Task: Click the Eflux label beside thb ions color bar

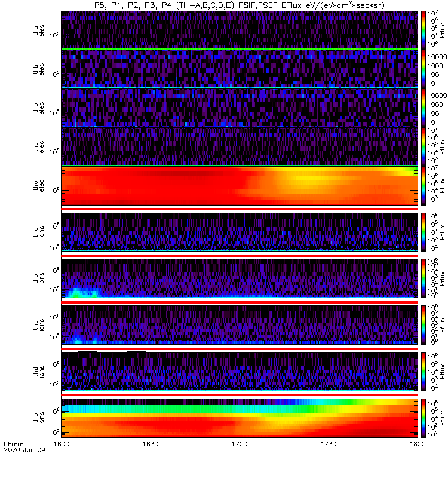Action: click(442, 278)
